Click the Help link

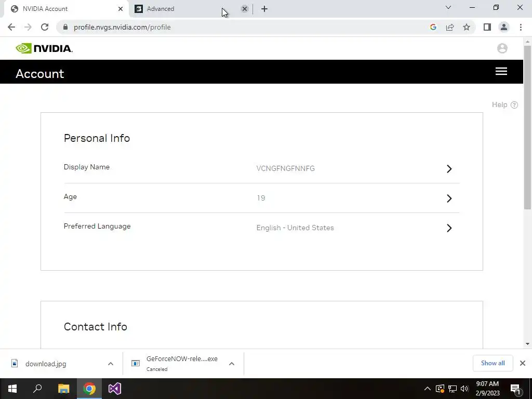point(499,104)
